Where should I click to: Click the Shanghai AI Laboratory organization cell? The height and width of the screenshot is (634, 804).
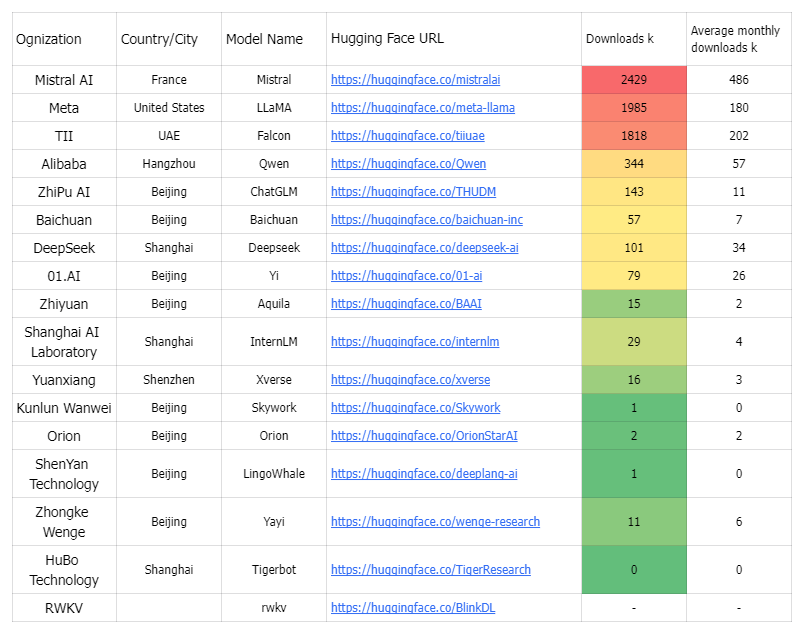pos(63,341)
